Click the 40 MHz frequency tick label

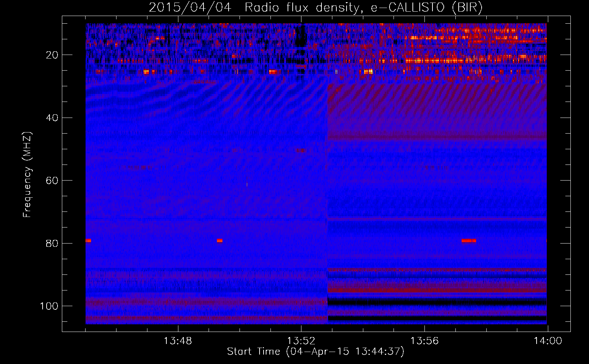pos(52,118)
